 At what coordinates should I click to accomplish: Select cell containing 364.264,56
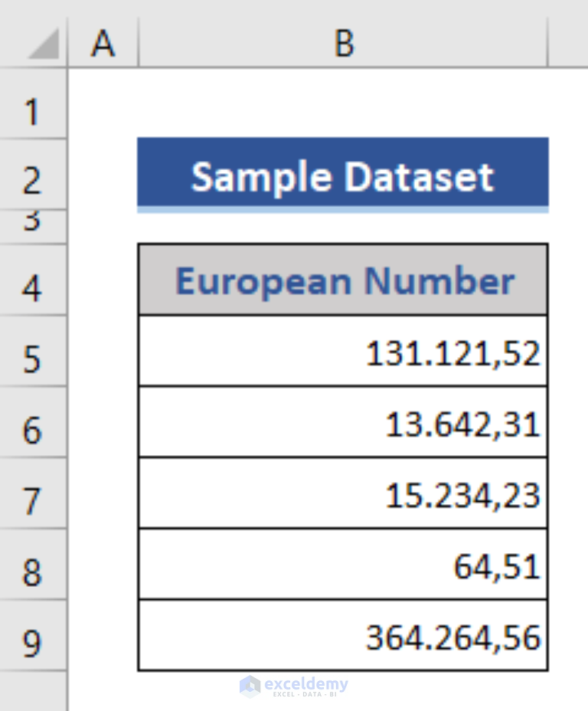click(x=343, y=636)
